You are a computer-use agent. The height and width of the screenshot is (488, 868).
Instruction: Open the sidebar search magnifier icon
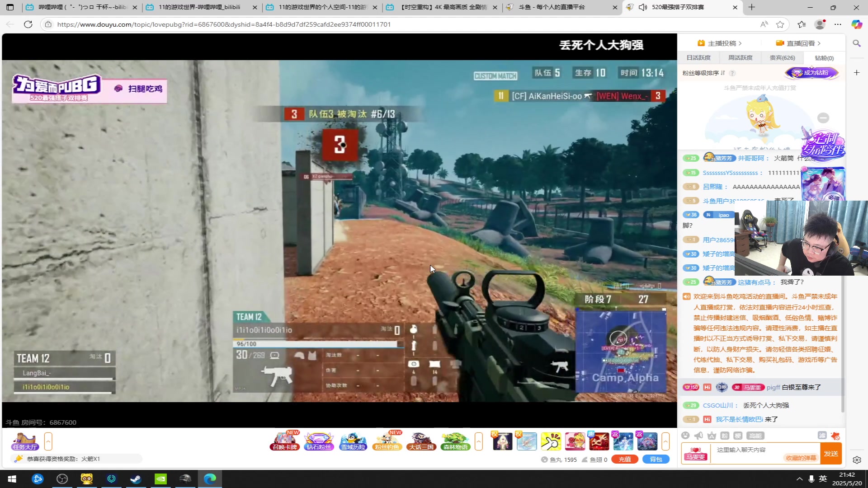(x=856, y=43)
